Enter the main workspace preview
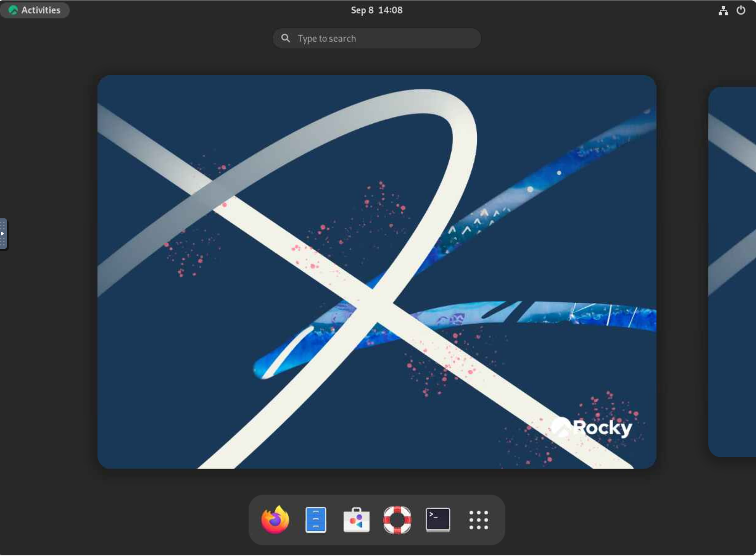Viewport: 756px width, 556px height. point(377,271)
